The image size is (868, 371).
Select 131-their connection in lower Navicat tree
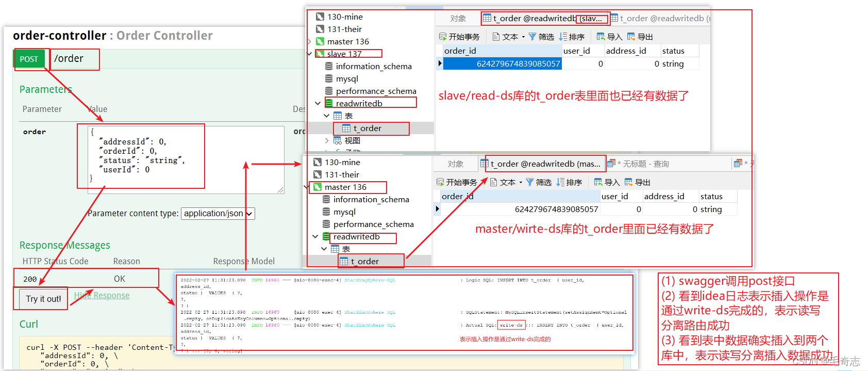342,175
